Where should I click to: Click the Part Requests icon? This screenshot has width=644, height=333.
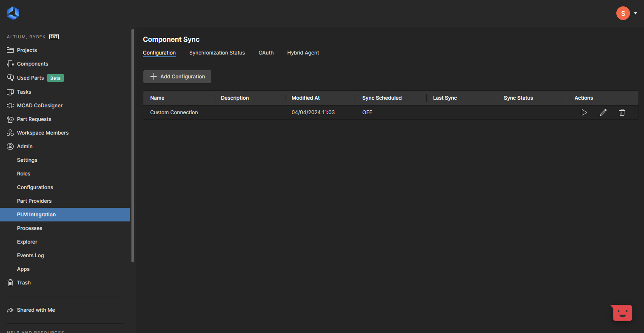click(10, 119)
